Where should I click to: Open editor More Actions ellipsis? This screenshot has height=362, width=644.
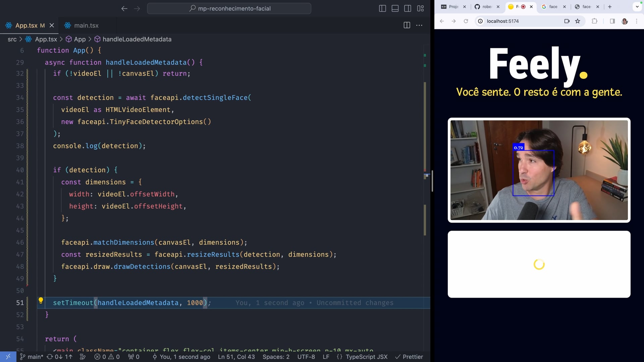point(419,25)
